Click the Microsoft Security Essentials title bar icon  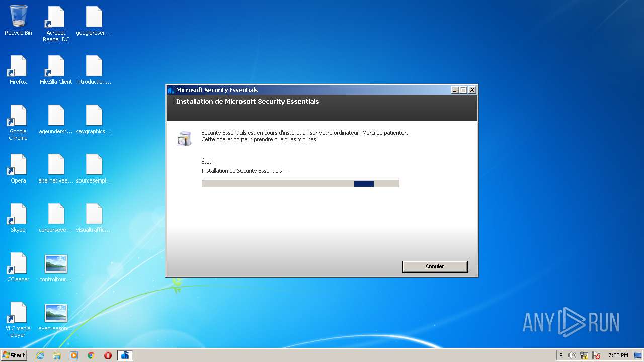point(171,90)
